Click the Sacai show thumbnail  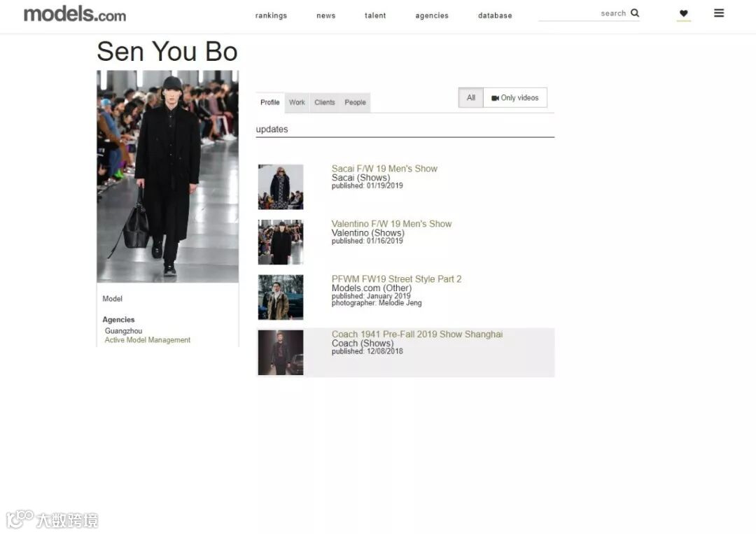(281, 187)
